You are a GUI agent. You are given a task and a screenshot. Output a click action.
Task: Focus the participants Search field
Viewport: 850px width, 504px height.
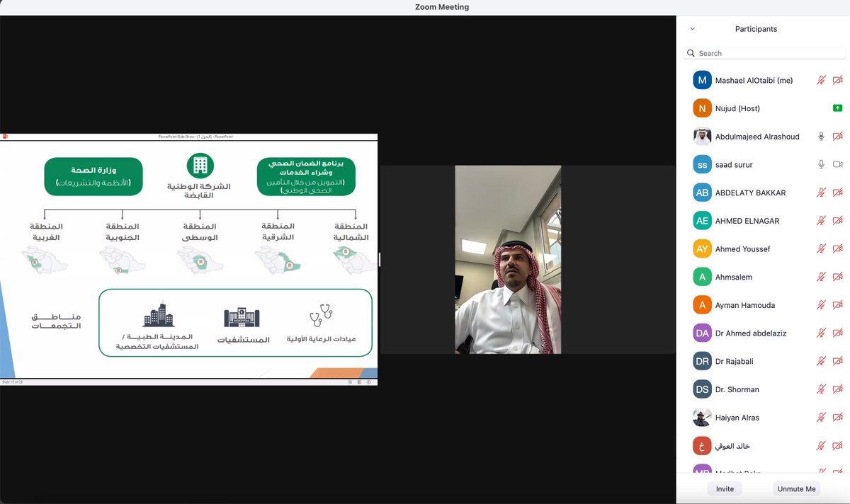[x=764, y=53]
